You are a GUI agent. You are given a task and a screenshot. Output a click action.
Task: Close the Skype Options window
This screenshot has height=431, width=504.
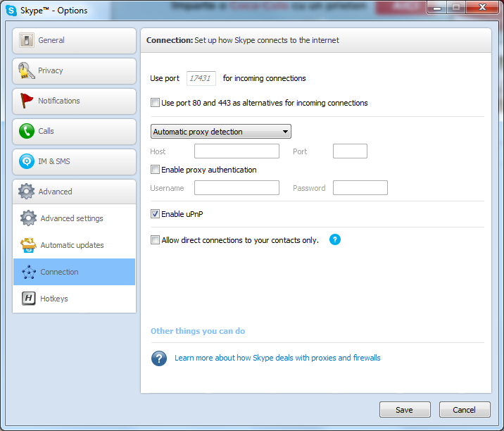click(x=482, y=7)
